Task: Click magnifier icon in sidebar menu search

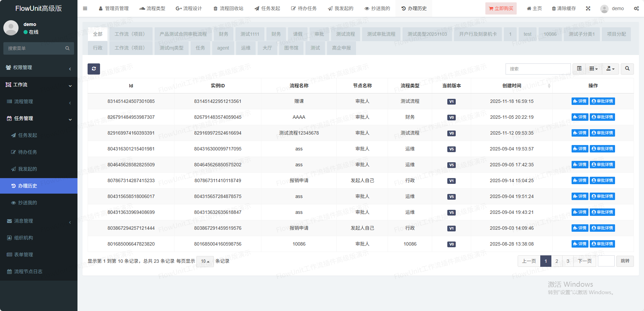Action: (x=67, y=48)
